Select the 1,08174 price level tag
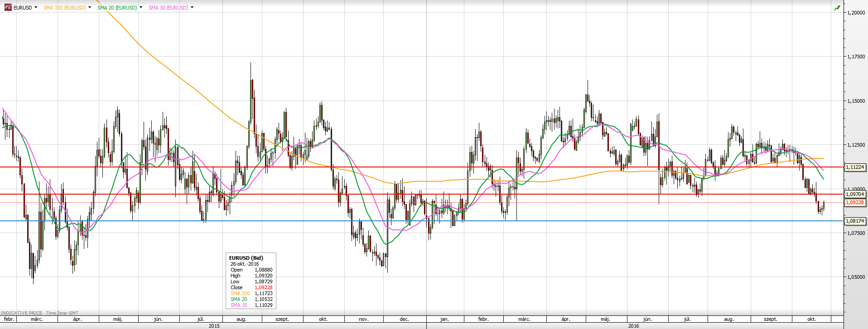This screenshot has height=329, width=868. tap(855, 221)
